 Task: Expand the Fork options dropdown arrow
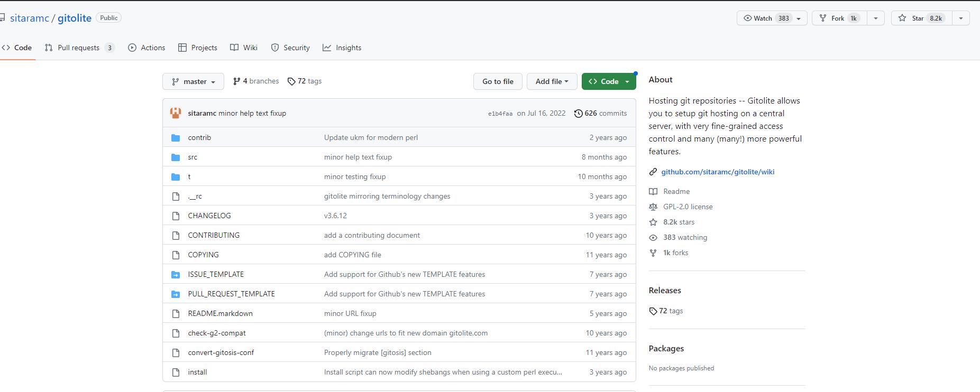click(x=876, y=18)
